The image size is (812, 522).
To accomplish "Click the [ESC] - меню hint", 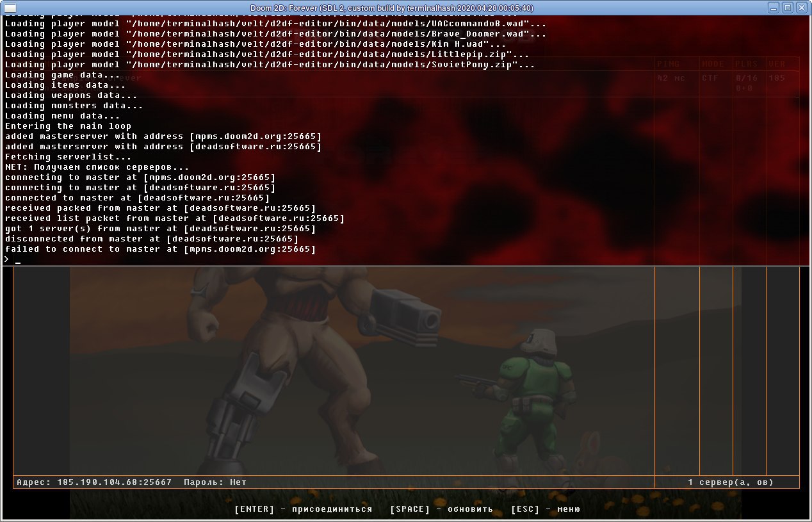I will pyautogui.click(x=546, y=509).
